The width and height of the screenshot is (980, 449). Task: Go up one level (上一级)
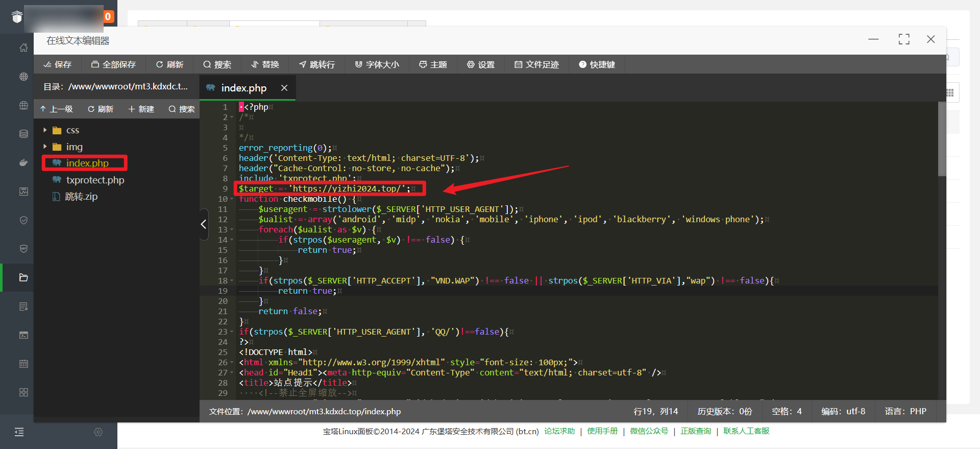[x=57, y=109]
